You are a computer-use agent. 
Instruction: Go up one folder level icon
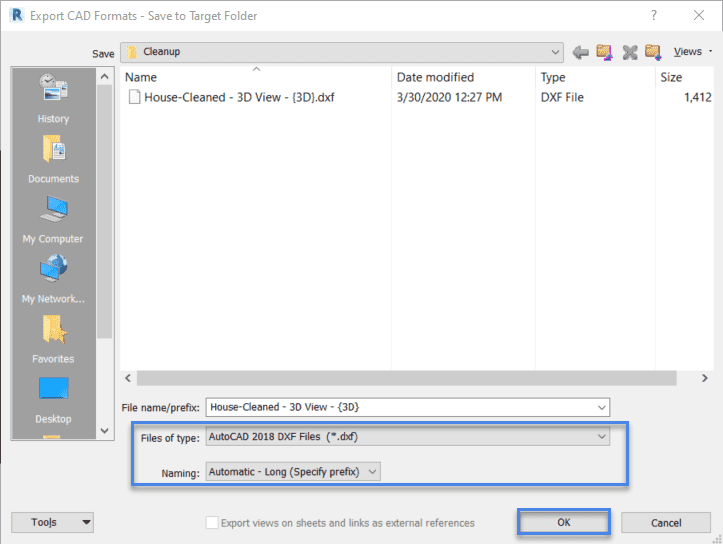(x=604, y=52)
